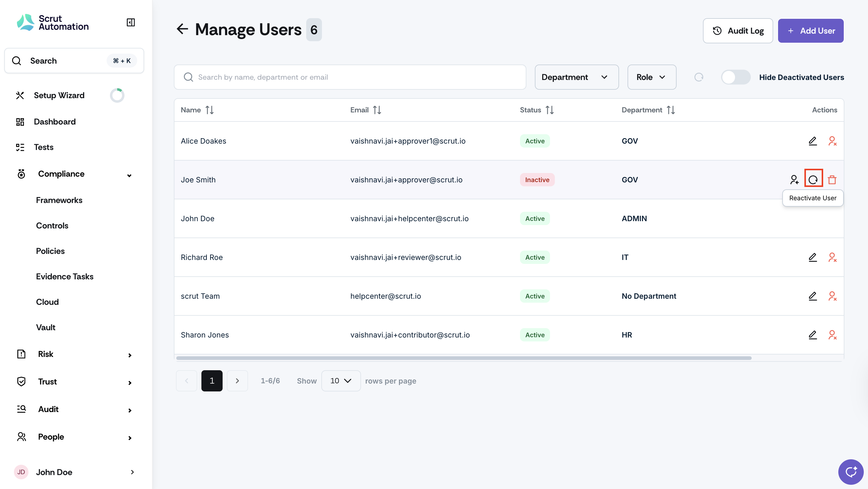Collapse the Compliance menu section
The image size is (868, 489).
tap(129, 175)
